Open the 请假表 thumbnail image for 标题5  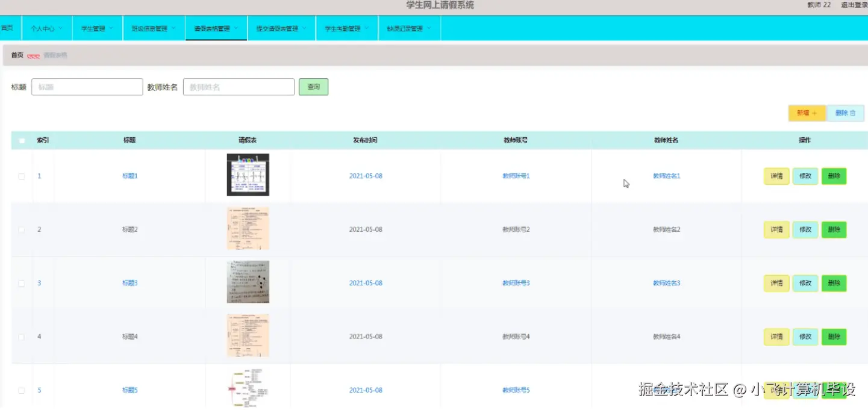coord(248,389)
